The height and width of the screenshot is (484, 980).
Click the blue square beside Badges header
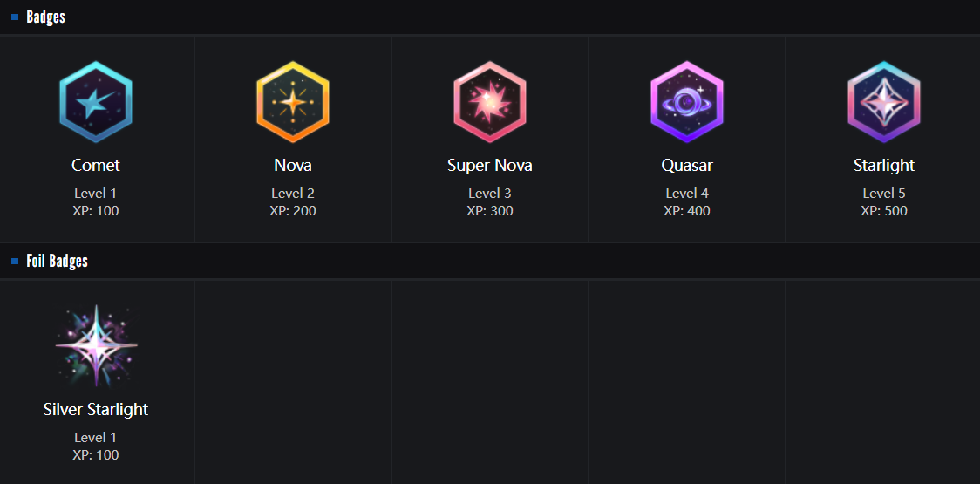15,17
